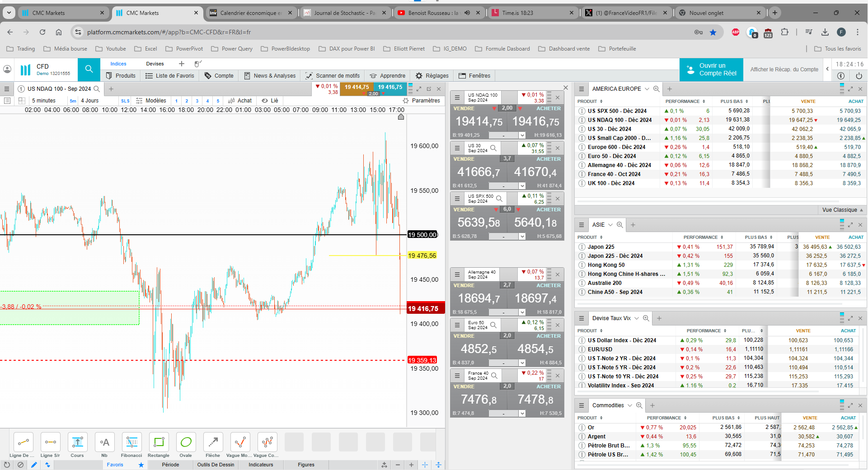Expand the Vue Classique view selector

843,210
